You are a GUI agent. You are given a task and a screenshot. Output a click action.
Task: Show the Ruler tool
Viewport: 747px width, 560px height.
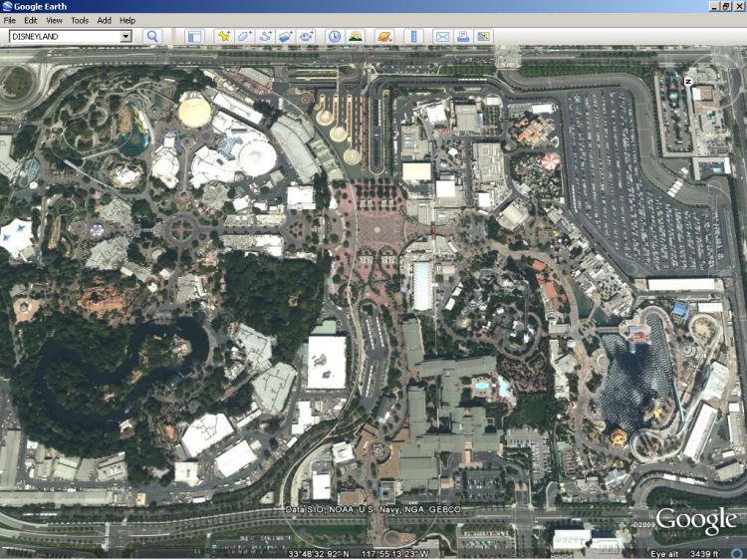413,36
